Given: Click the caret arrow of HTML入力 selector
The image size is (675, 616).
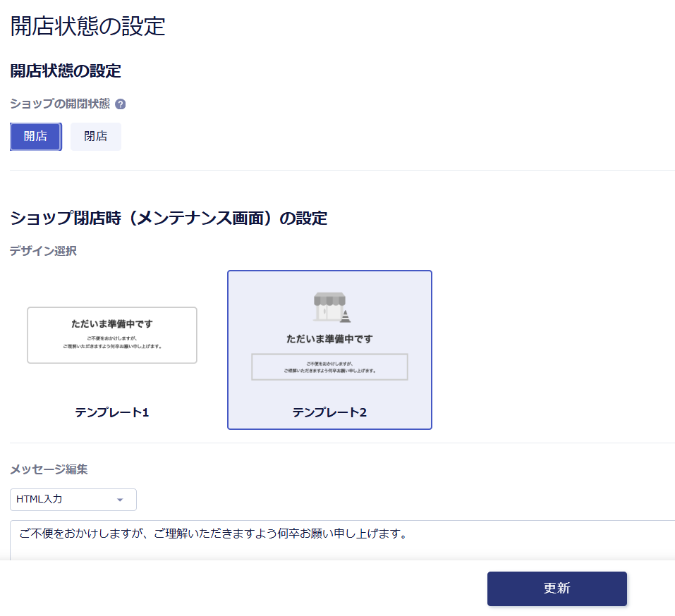Looking at the screenshot, I should [x=120, y=500].
